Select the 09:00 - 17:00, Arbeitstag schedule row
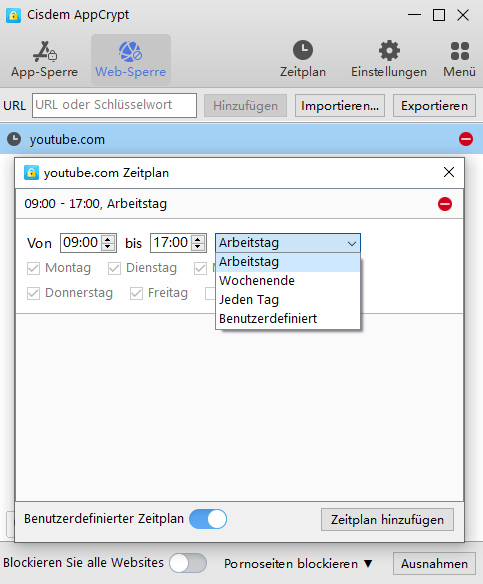Image resolution: width=483 pixels, height=584 pixels. coord(239,204)
